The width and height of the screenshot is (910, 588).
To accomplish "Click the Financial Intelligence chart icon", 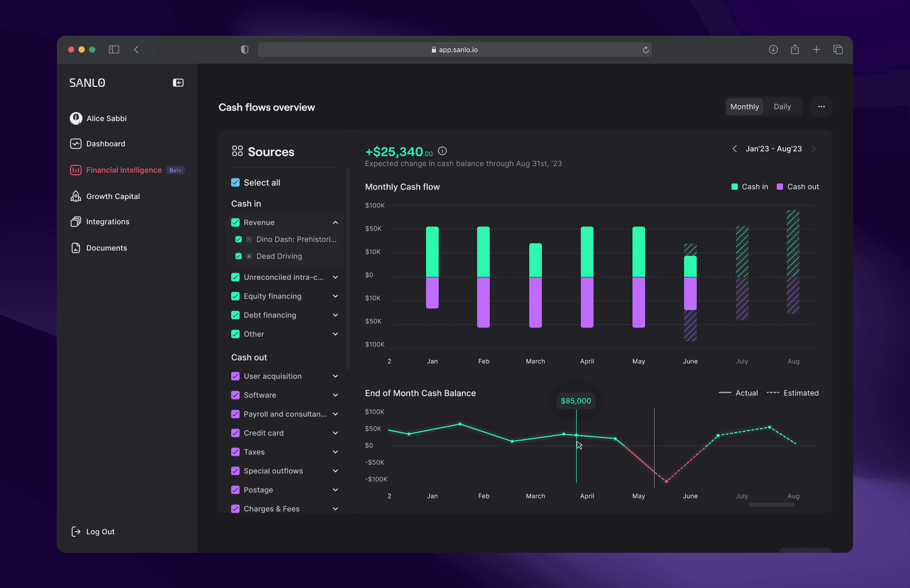I will 76,170.
